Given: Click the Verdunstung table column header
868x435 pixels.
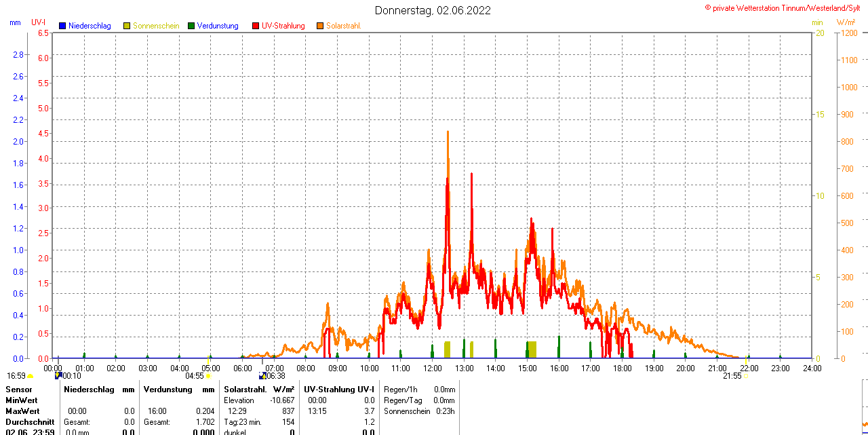Looking at the screenshot, I should coord(168,390).
